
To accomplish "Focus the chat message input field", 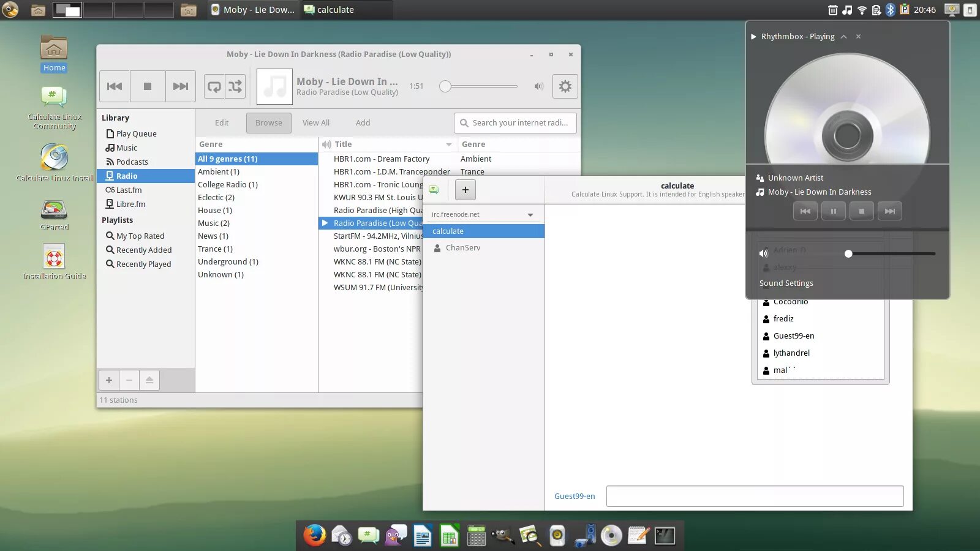I will pyautogui.click(x=755, y=497).
